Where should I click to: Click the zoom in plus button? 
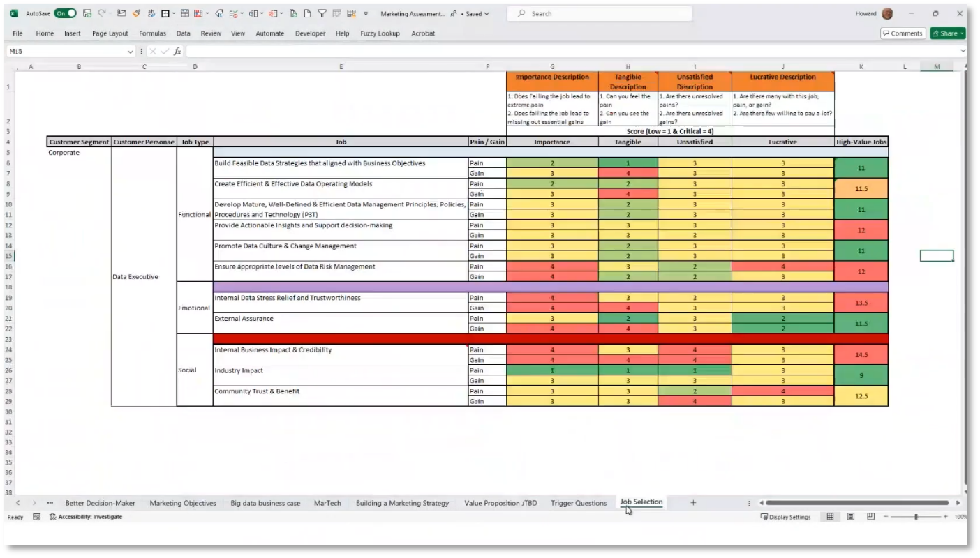point(946,517)
